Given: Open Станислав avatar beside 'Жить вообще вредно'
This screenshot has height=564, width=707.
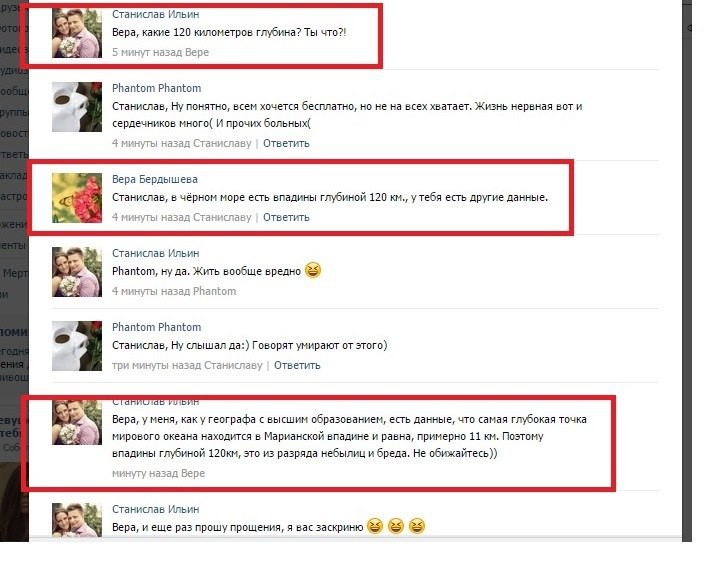Looking at the screenshot, I should tap(77, 272).
